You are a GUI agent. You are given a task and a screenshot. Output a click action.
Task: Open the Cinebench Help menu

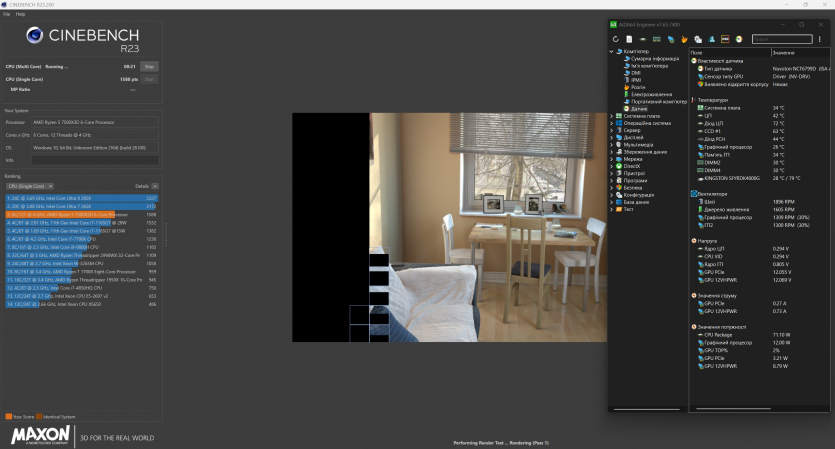coord(20,14)
